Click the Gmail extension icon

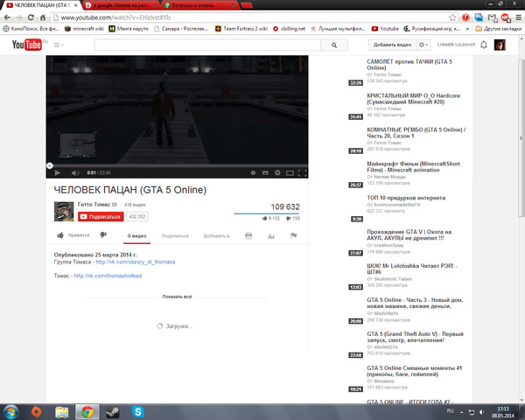pyautogui.click(x=492, y=17)
